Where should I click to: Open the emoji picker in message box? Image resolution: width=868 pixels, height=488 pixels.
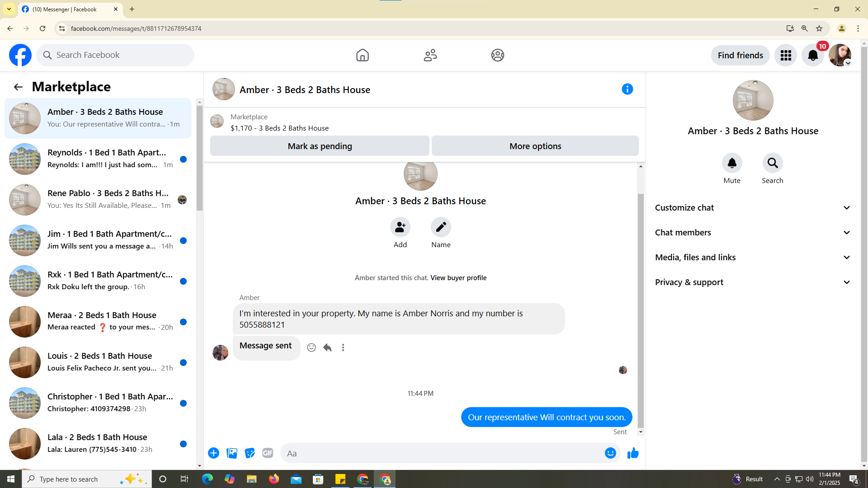point(610,453)
